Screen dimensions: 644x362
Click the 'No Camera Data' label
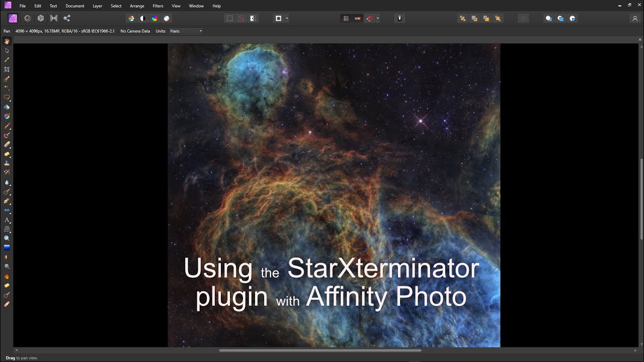135,31
